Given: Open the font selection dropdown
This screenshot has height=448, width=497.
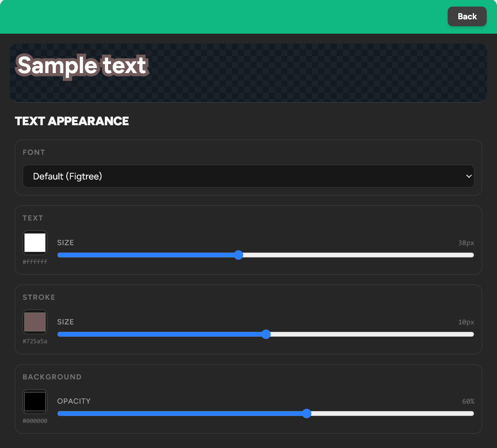Looking at the screenshot, I should coord(248,176).
